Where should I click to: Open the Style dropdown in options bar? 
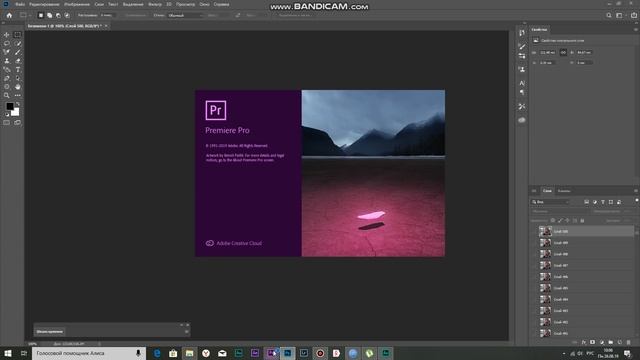186,16
